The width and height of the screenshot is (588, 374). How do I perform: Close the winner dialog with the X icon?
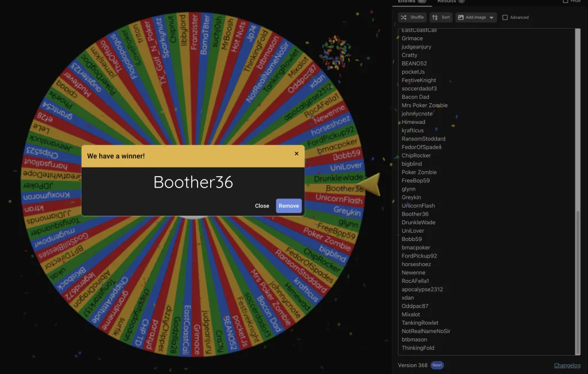pyautogui.click(x=296, y=154)
